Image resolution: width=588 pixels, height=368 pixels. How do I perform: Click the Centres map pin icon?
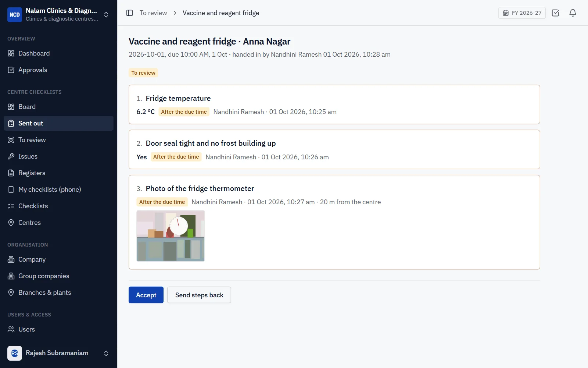(11, 223)
